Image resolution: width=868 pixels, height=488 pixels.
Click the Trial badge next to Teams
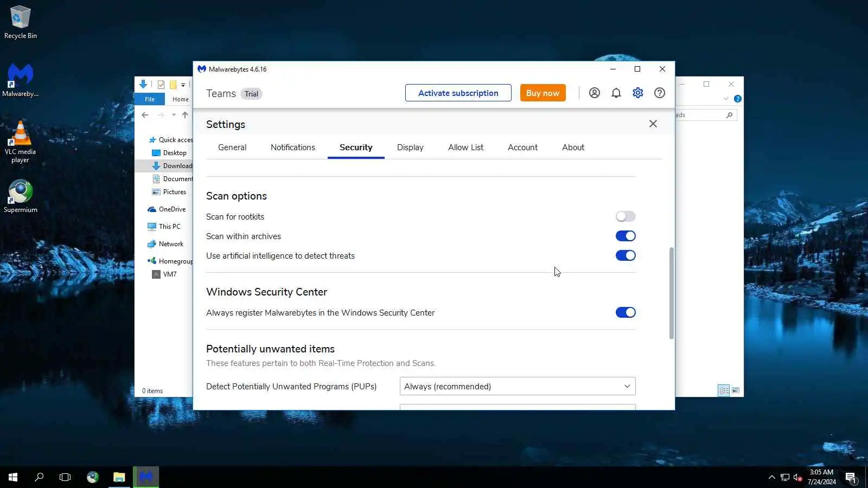(x=251, y=94)
